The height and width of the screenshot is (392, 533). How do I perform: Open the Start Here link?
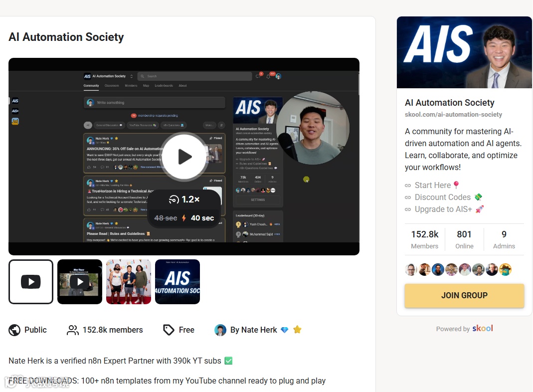[x=432, y=186]
